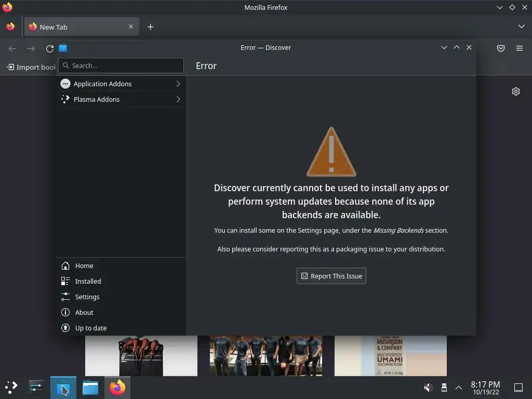
Task: Open the Dolphin file manager taskbar icon
Action: (90, 388)
